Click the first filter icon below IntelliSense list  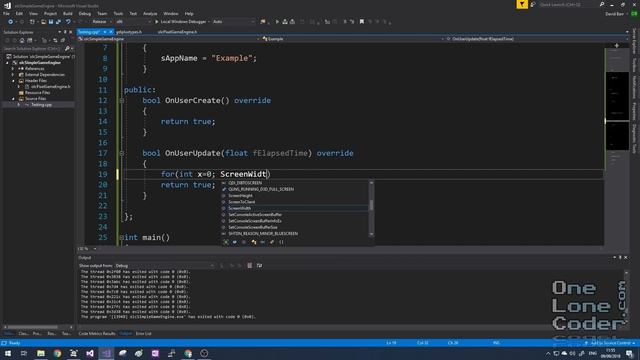[226, 242]
